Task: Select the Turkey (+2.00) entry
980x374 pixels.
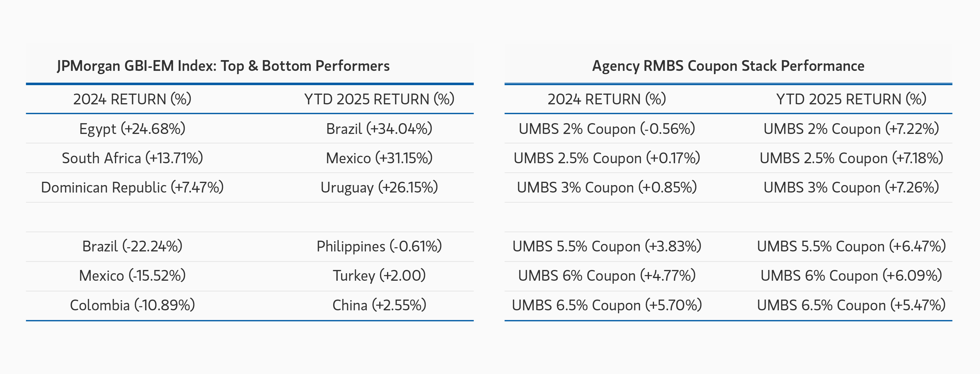Action: pyautogui.click(x=379, y=276)
